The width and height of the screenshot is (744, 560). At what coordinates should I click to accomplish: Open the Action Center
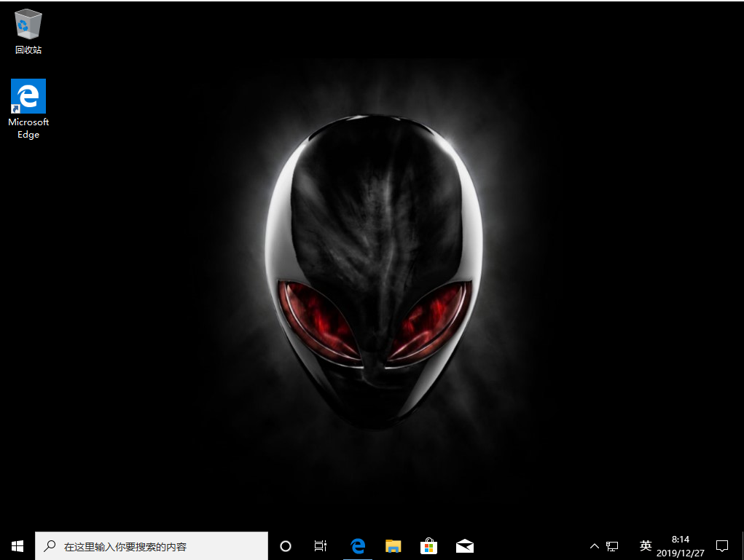[721, 546]
